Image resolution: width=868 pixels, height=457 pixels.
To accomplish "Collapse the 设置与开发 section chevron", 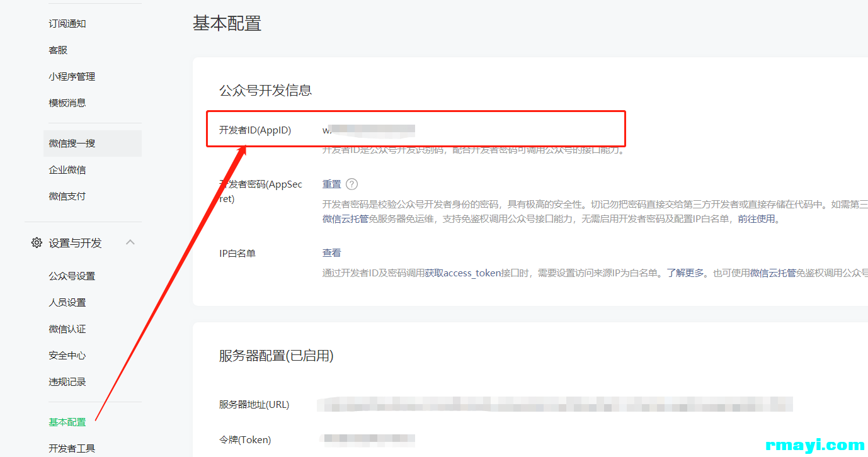I will click(130, 242).
